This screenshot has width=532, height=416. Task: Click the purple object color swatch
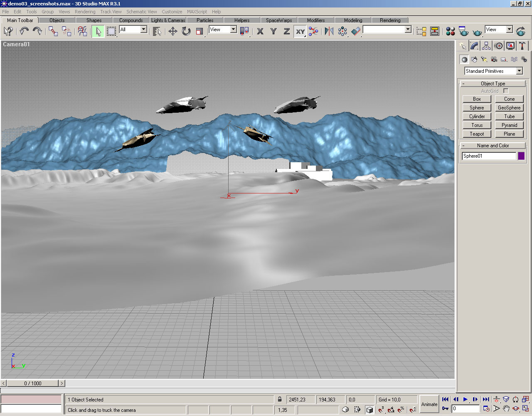521,156
